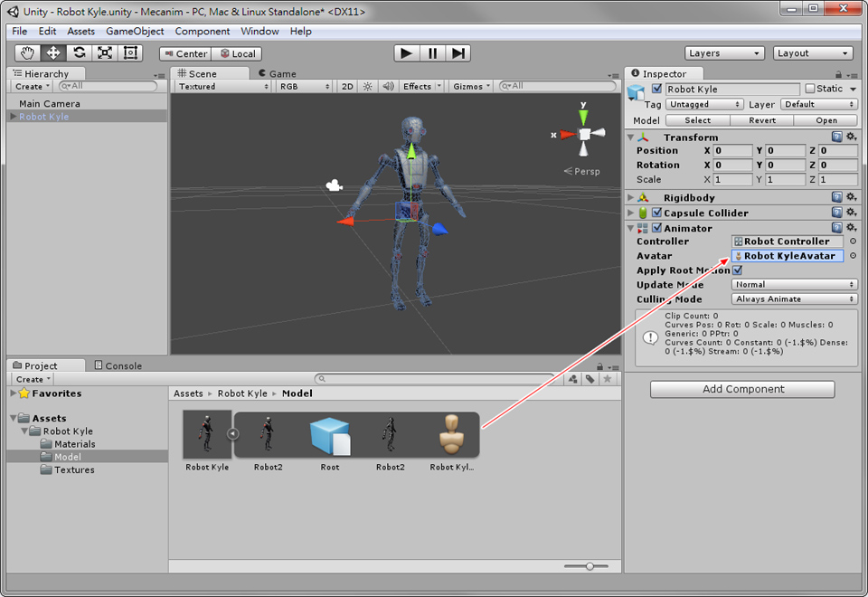Select the Rotate tool
Image resolution: width=868 pixels, height=597 pixels.
click(78, 52)
